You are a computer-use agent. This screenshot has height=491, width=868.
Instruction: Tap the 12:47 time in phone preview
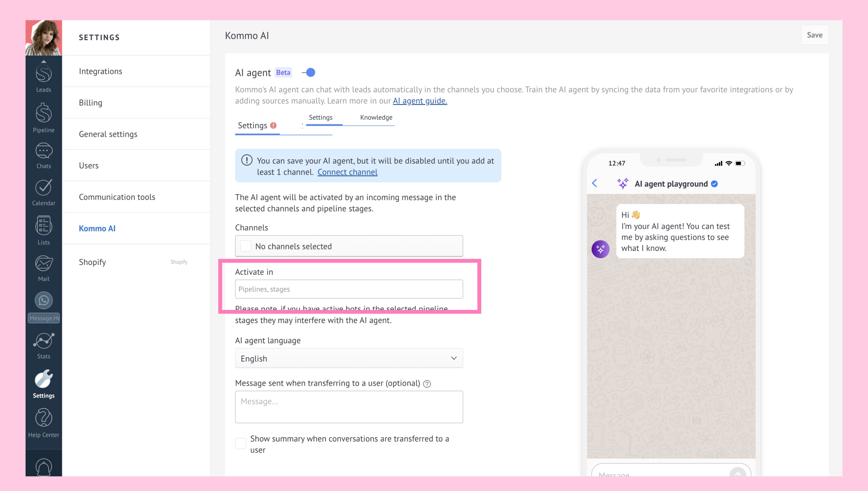(617, 163)
